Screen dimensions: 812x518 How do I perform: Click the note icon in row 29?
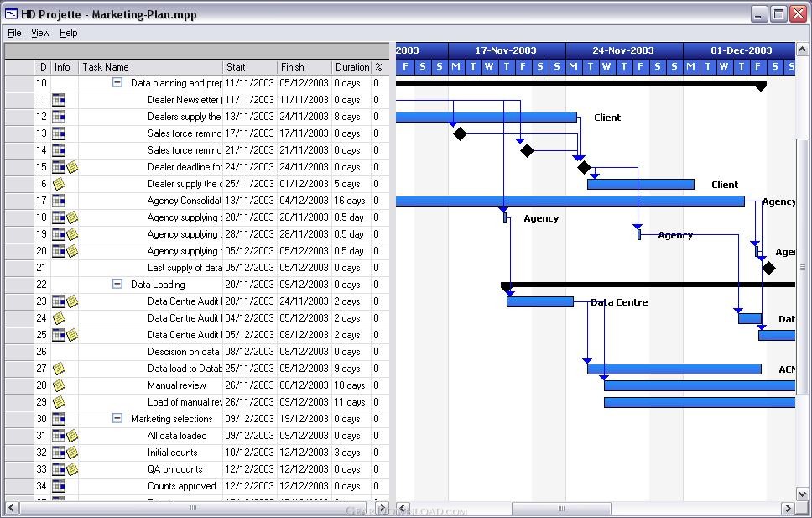tap(59, 402)
